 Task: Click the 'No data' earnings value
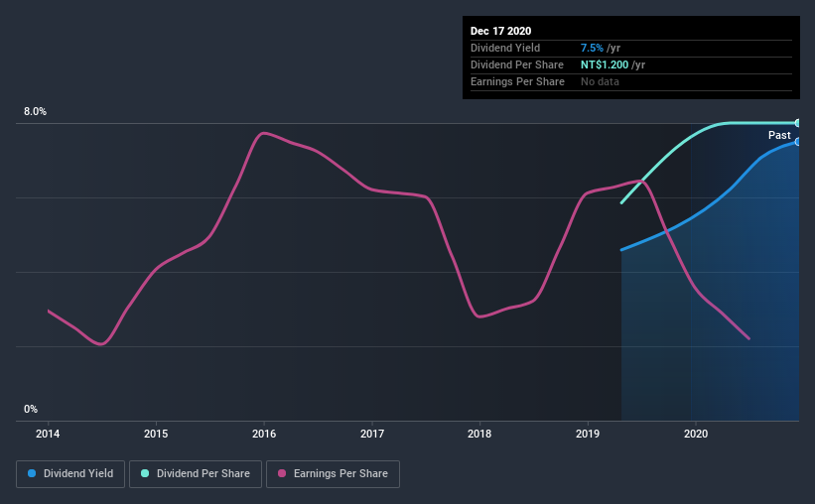coord(600,81)
